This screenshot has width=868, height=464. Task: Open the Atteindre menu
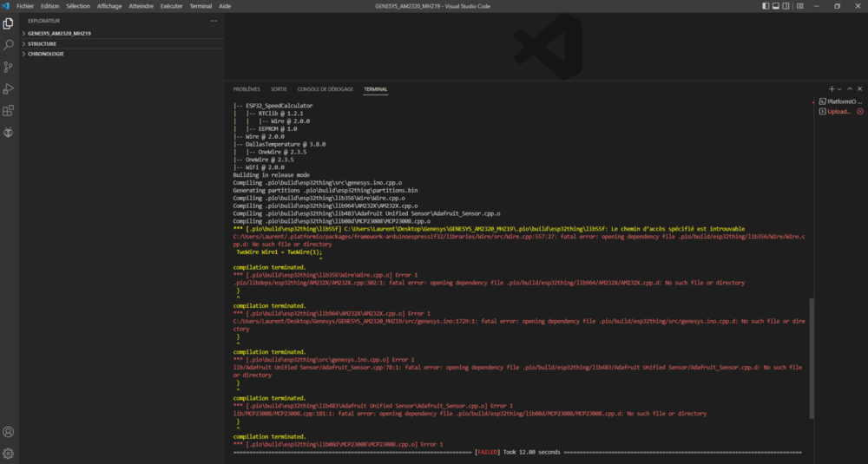141,6
